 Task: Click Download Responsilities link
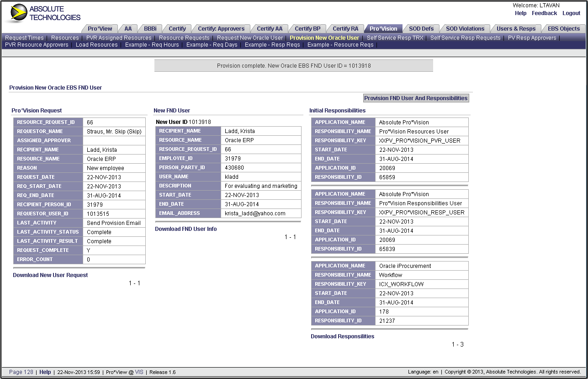tap(343, 336)
